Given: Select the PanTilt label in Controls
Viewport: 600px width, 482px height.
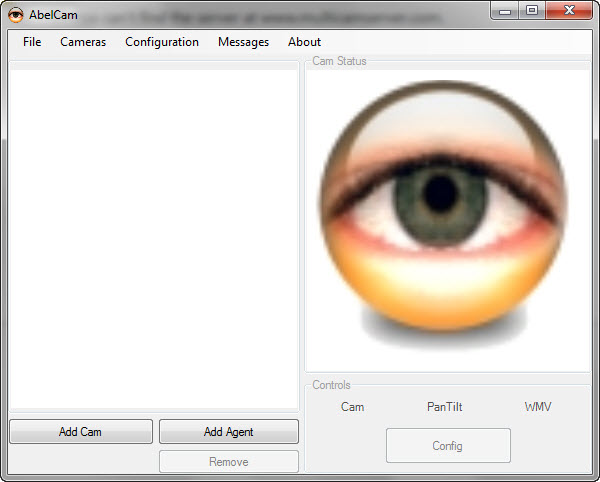Looking at the screenshot, I should (x=444, y=407).
